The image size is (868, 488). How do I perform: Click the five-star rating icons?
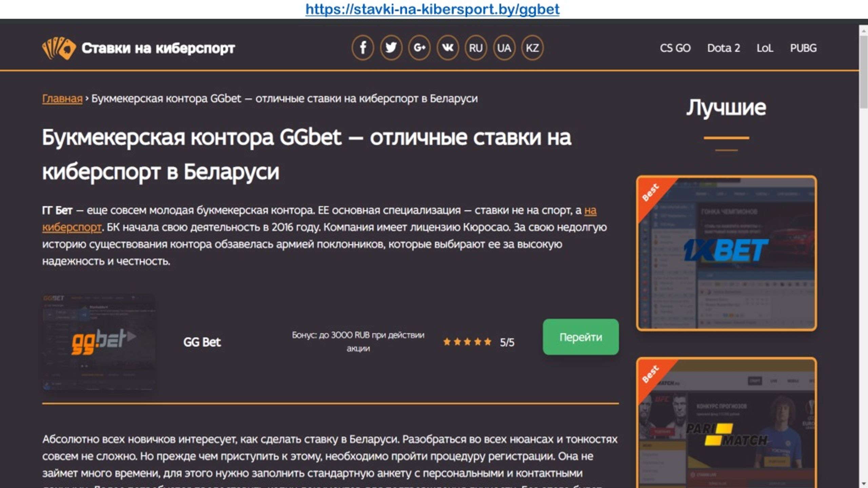[467, 342]
